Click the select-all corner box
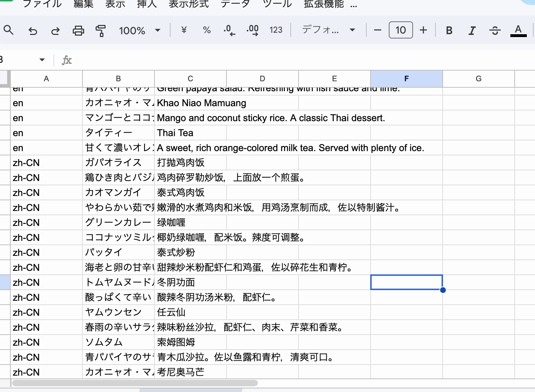 (5, 79)
